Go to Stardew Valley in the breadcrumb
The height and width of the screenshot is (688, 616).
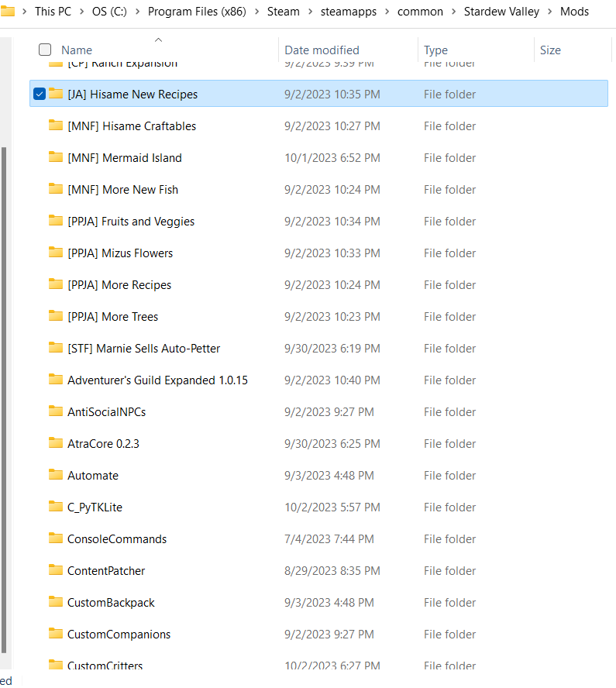[502, 12]
